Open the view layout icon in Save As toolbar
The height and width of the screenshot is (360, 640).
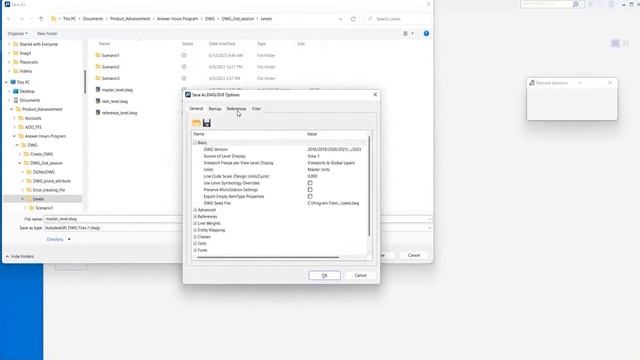(x=405, y=33)
